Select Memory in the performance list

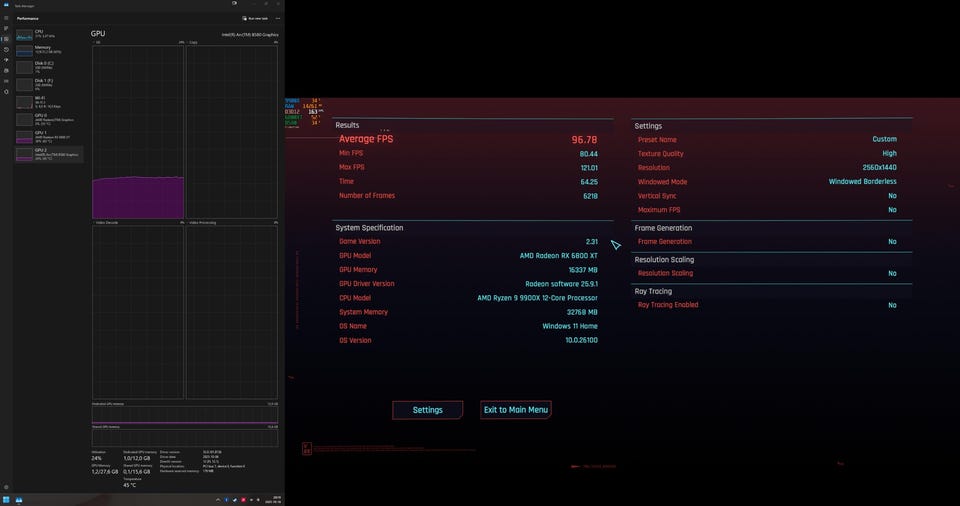[x=49, y=50]
